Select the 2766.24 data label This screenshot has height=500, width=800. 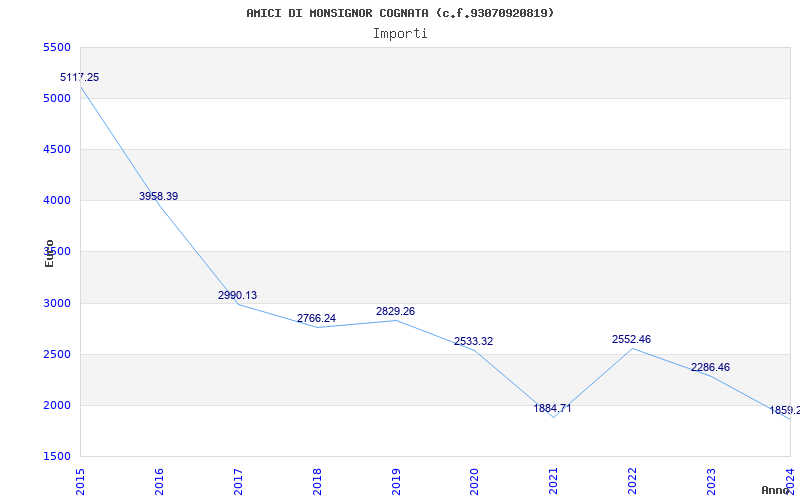[x=316, y=318]
